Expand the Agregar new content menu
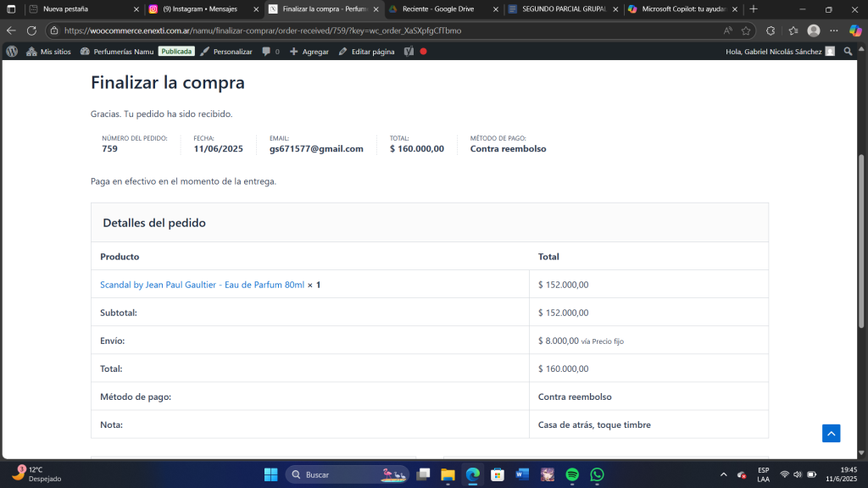 pyautogui.click(x=309, y=52)
